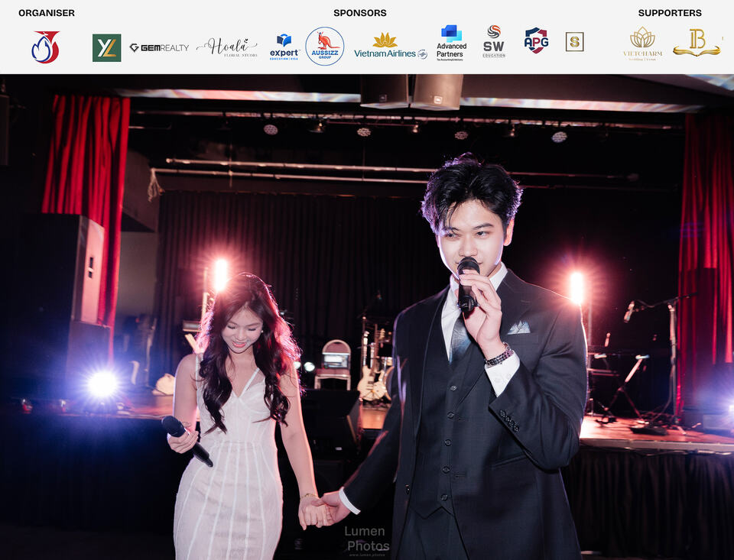Select the GEM Realty sponsor logo

[x=159, y=47]
